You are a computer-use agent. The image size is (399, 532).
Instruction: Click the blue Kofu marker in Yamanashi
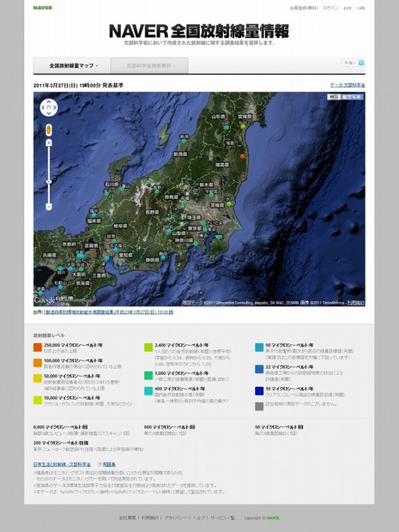[x=169, y=231]
